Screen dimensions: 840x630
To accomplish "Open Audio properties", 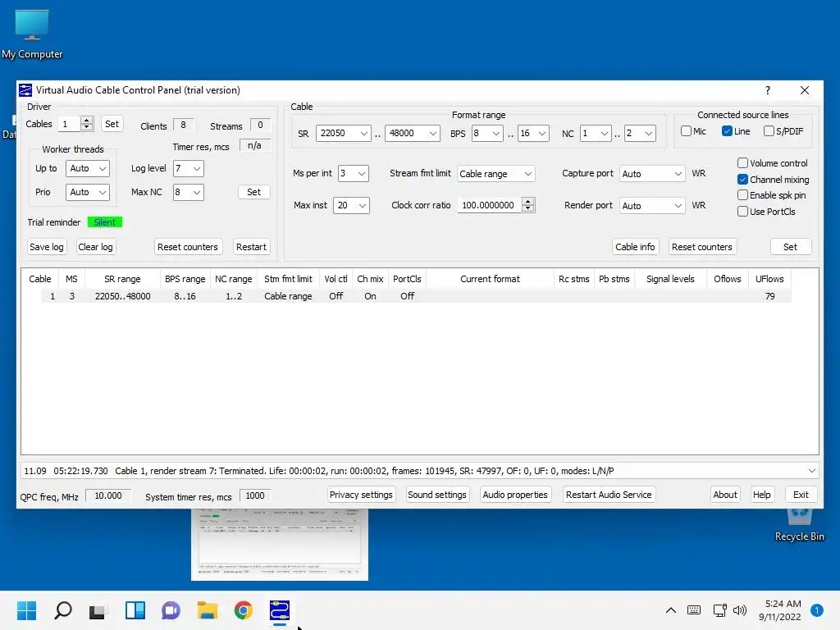I will 515,495.
